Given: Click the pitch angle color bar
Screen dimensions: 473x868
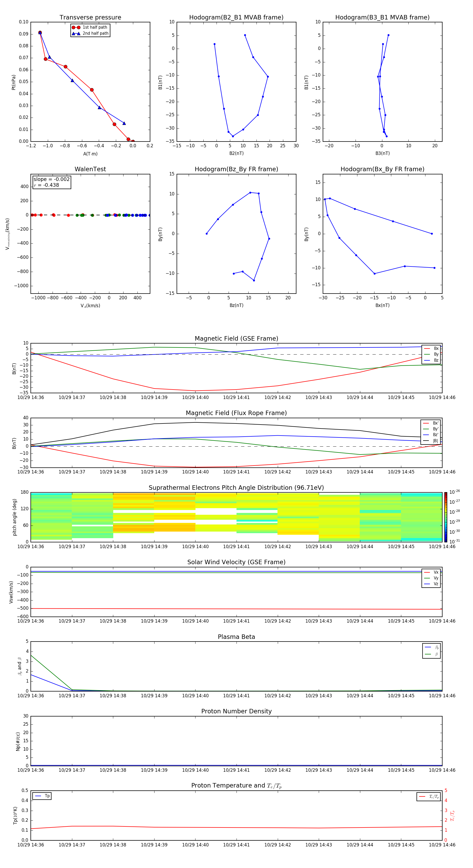Looking at the screenshot, I should 445,517.
